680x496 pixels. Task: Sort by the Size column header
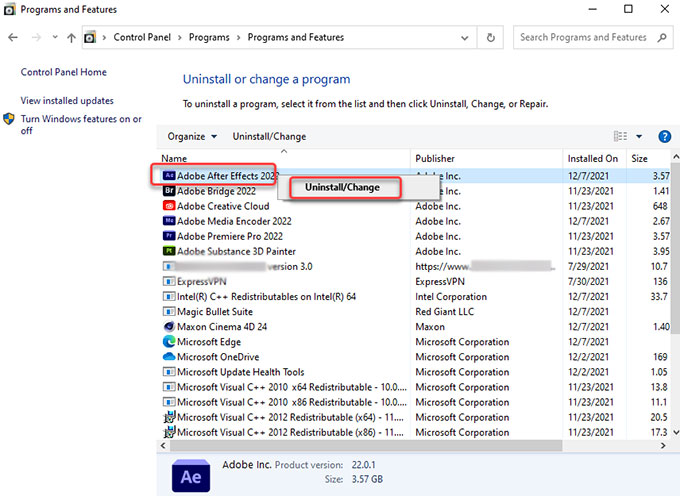[x=639, y=159]
